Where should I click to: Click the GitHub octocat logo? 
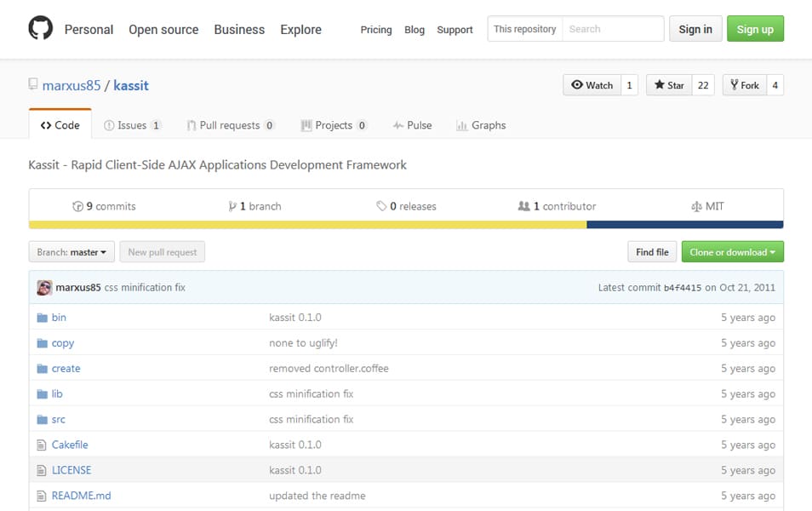coord(40,29)
